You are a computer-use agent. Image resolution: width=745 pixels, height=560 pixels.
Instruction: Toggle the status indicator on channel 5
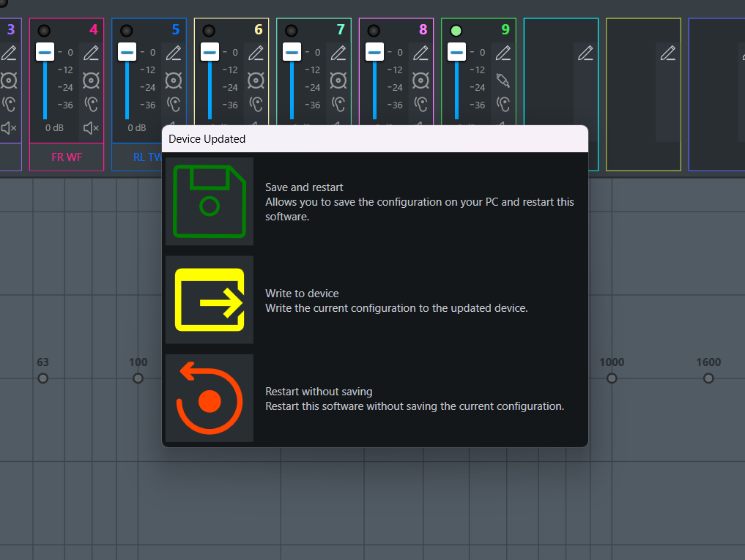click(x=127, y=31)
